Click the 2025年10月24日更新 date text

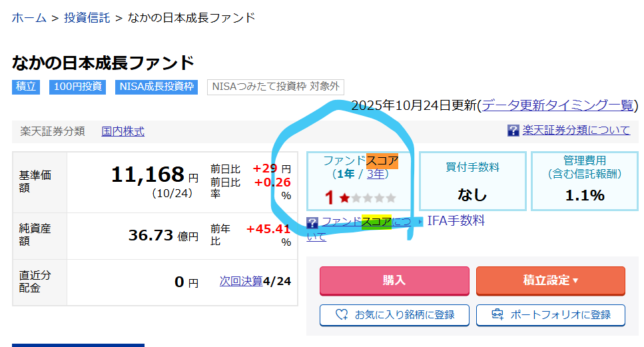pos(414,105)
